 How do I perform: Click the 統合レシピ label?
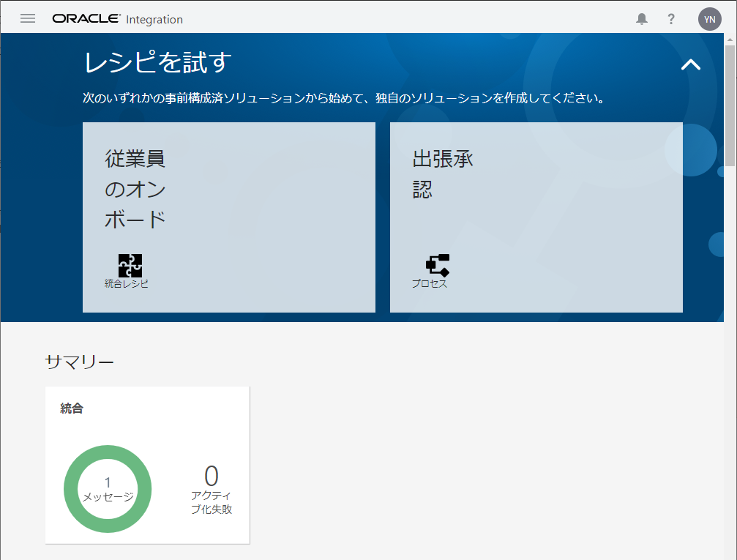click(x=127, y=284)
